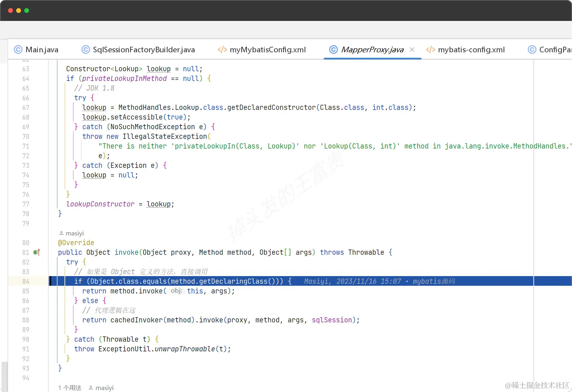Click 'setAccessible' on line 68
The width and height of the screenshot is (572, 392).
[x=137, y=117]
